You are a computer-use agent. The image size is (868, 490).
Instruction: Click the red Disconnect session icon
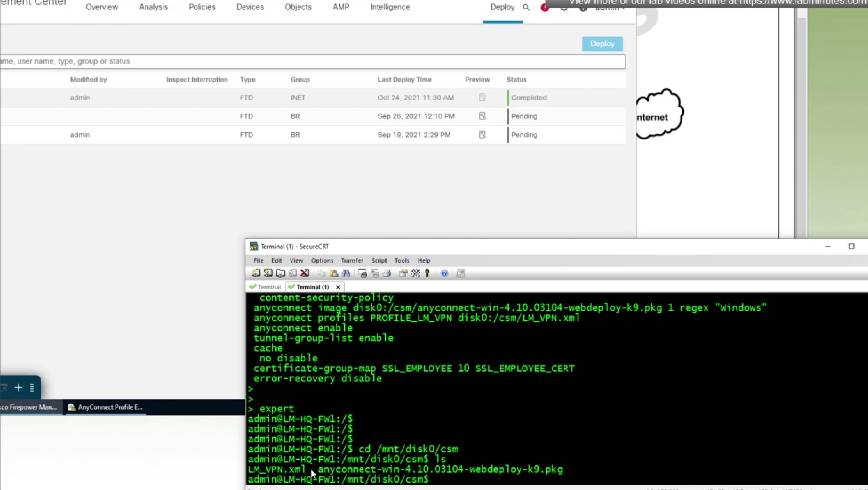pos(305,273)
